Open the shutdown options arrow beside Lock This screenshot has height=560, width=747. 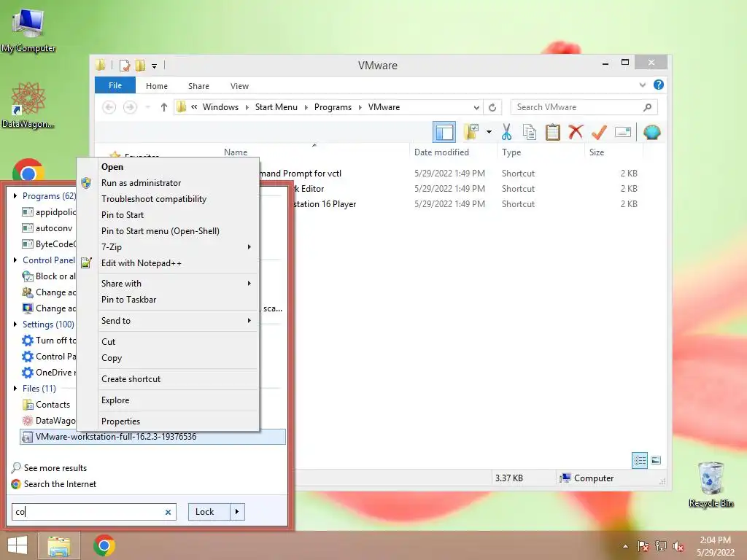pyautogui.click(x=237, y=512)
